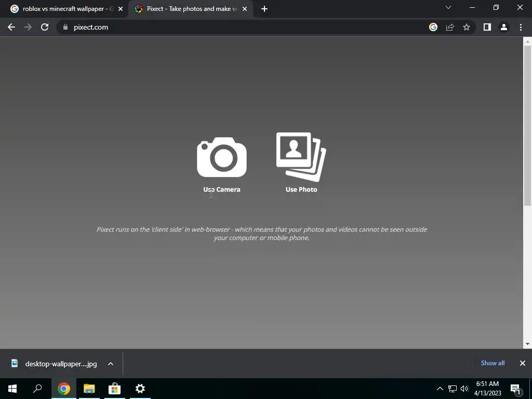Click Chrome icon in taskbar
The height and width of the screenshot is (399, 532).
click(64, 389)
